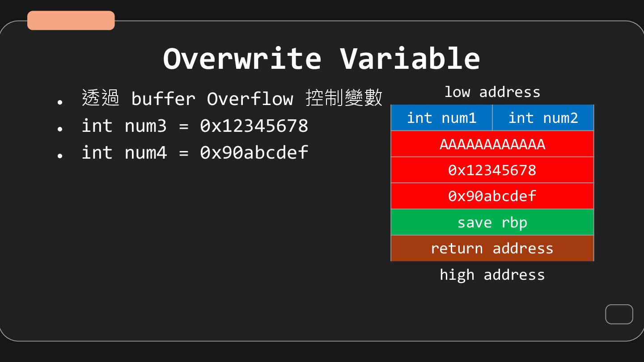Select the green "save rbp" stack row

tap(492, 222)
